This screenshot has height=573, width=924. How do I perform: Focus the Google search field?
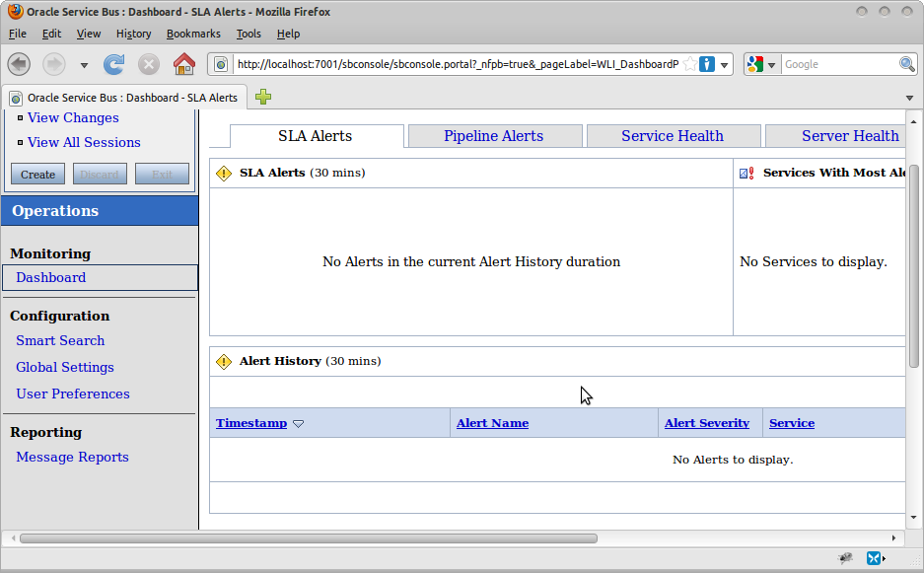point(840,64)
